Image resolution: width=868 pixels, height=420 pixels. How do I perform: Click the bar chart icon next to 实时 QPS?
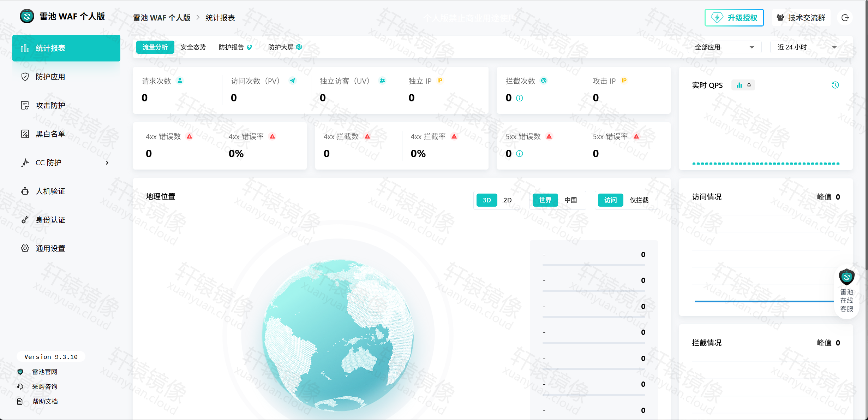[739, 85]
